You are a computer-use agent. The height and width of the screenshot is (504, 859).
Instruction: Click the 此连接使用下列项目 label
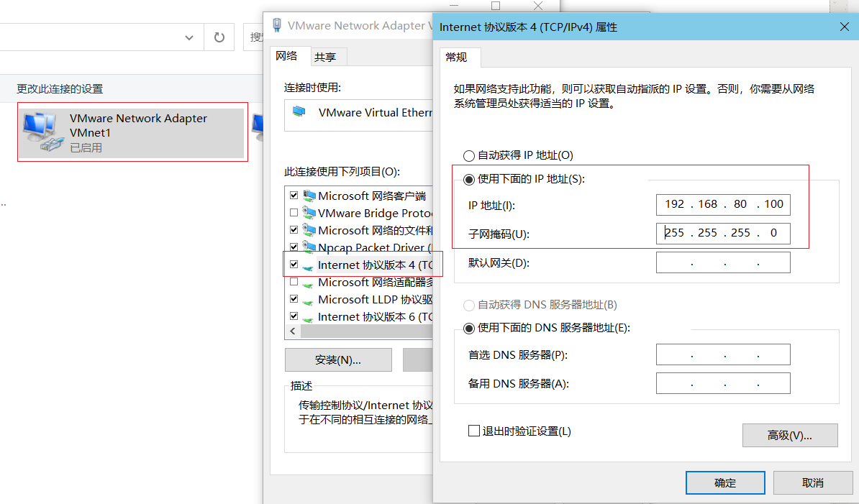tap(342, 172)
